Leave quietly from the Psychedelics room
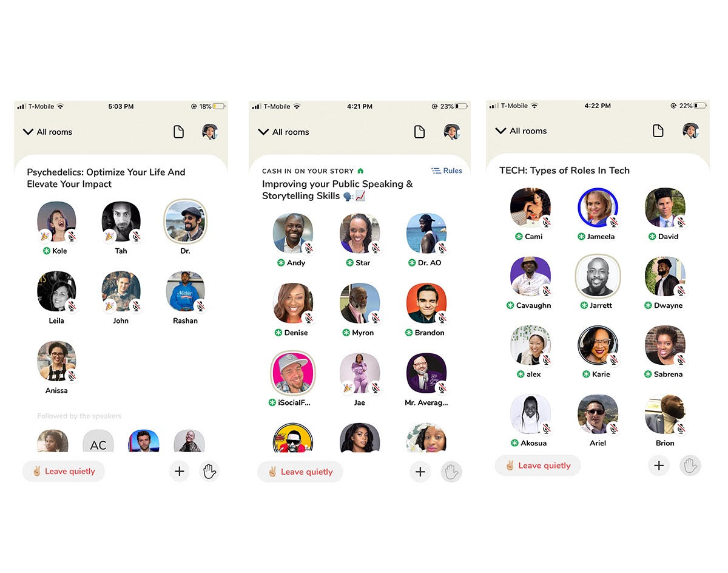The width and height of the screenshot is (728, 573). pos(64,471)
